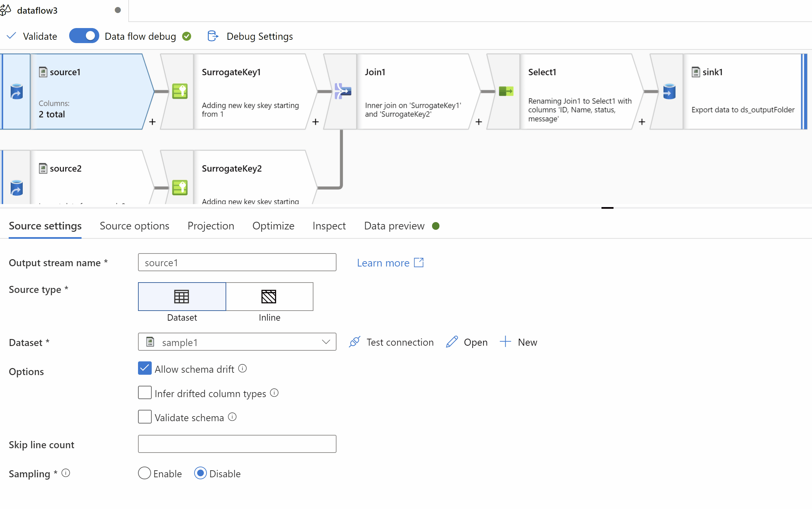Turn off Data flow debug toggle
This screenshot has height=509, width=812.
click(84, 36)
